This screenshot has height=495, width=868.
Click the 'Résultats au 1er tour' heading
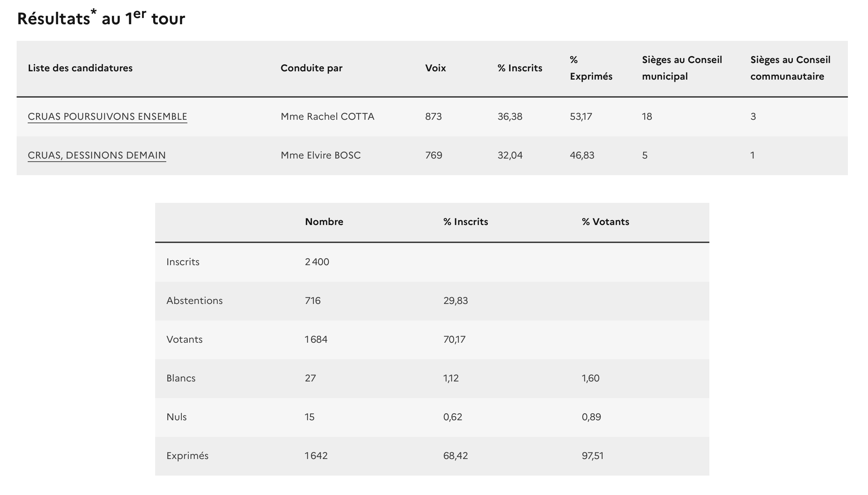pyautogui.click(x=101, y=19)
